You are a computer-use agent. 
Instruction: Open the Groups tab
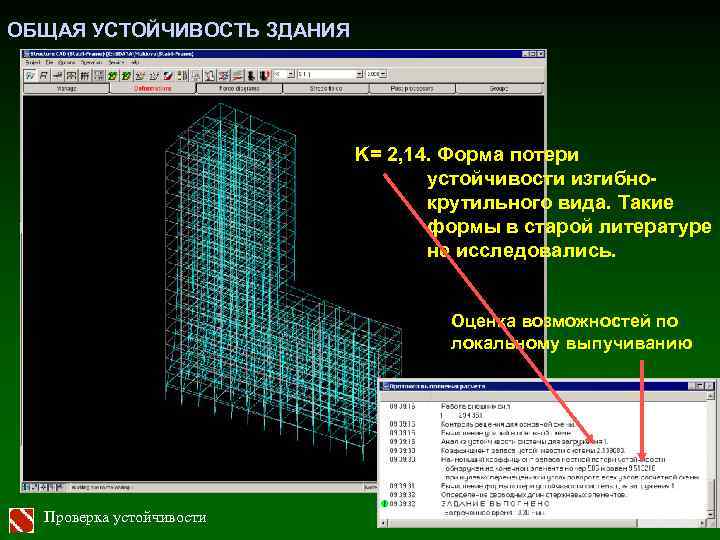tap(499, 88)
